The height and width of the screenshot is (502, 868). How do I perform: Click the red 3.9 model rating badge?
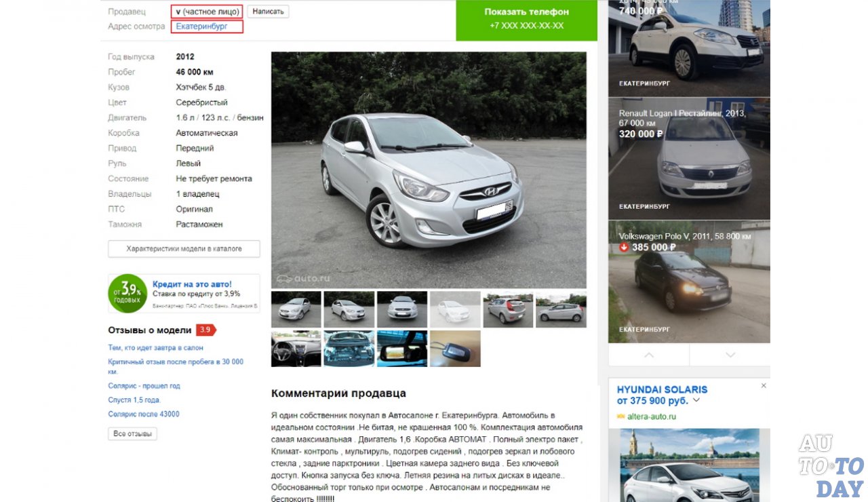coord(205,330)
